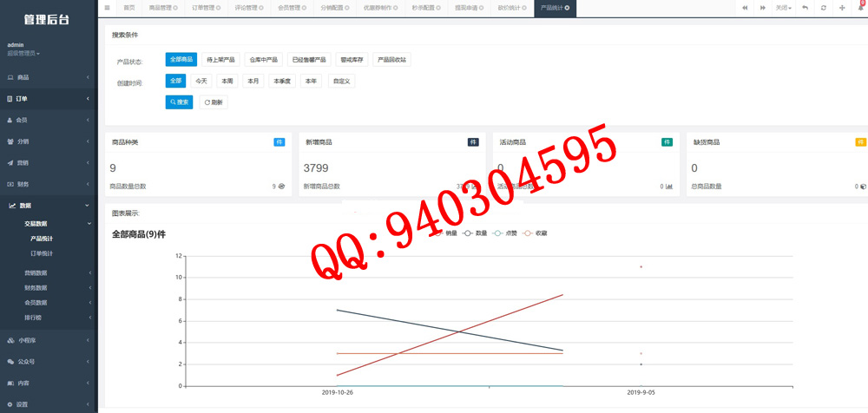Toggle the 数量 series in chart legend
The image size is (868, 413).
point(475,233)
